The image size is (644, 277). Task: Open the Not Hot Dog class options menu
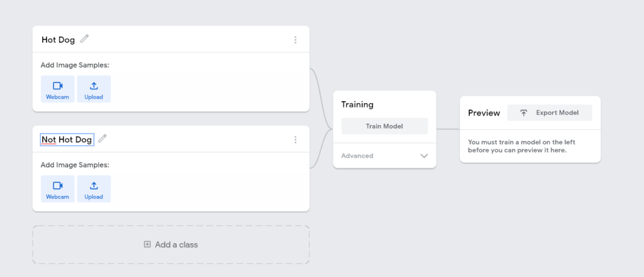point(295,139)
